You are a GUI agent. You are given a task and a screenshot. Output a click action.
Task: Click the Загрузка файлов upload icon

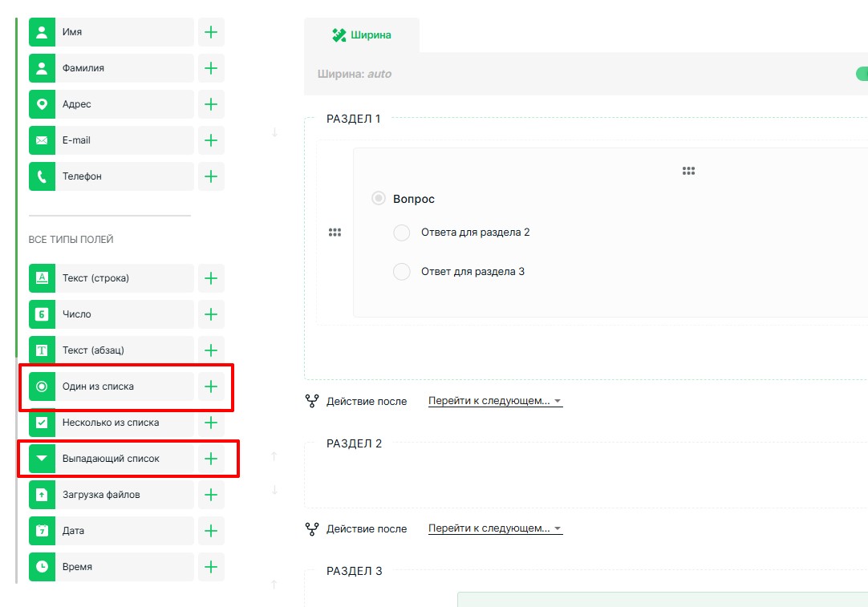[x=42, y=495]
